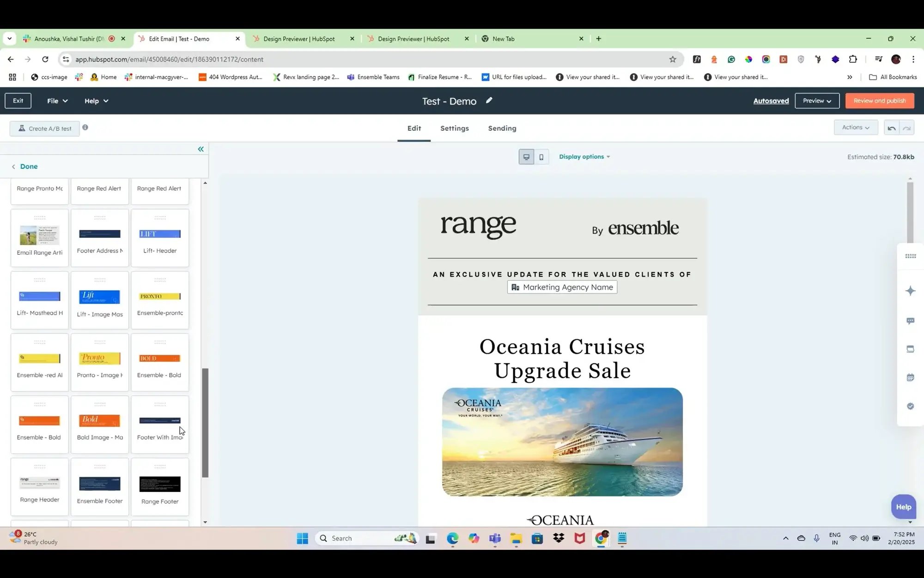
Task: Open the All Bookmarks folder
Action: coord(893,77)
